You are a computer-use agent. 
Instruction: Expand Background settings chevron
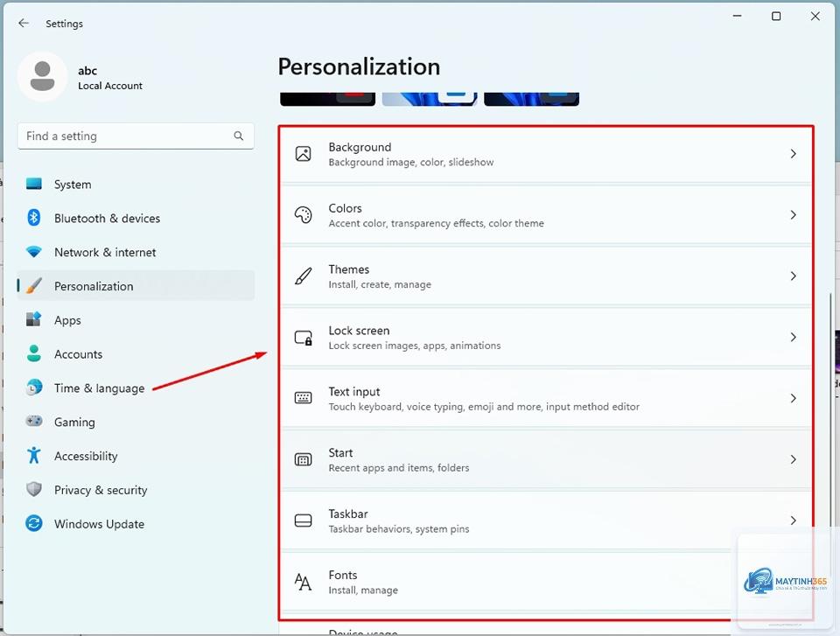(794, 154)
